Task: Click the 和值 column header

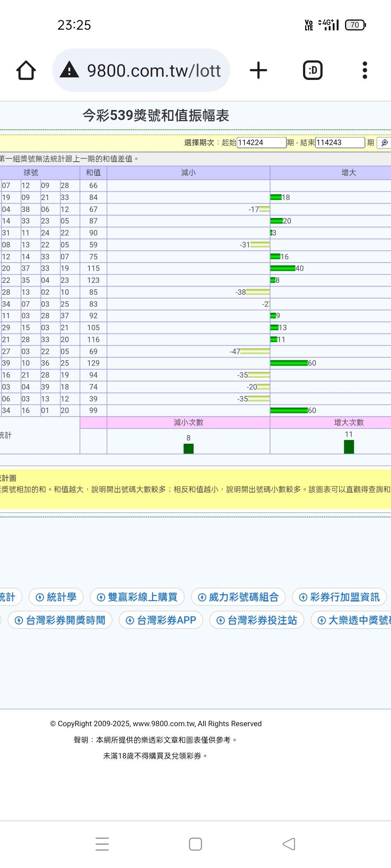Action: pyautogui.click(x=93, y=173)
